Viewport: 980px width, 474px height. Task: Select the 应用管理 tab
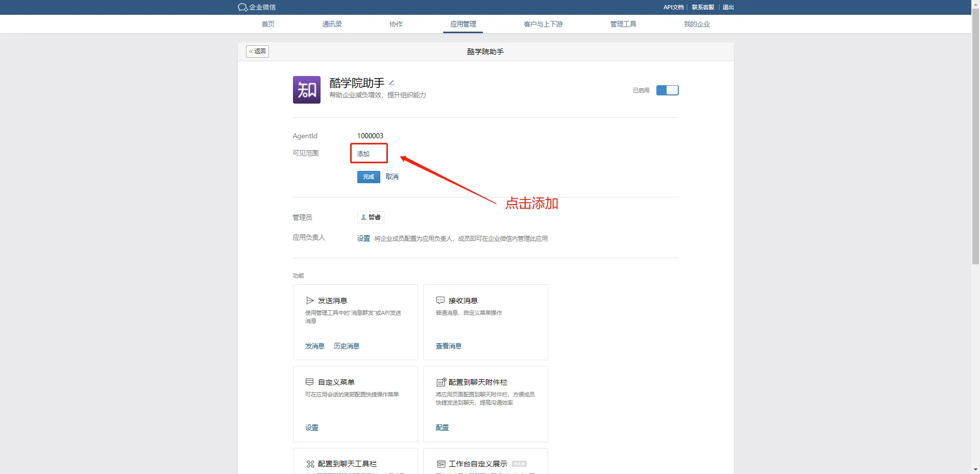coord(463,24)
